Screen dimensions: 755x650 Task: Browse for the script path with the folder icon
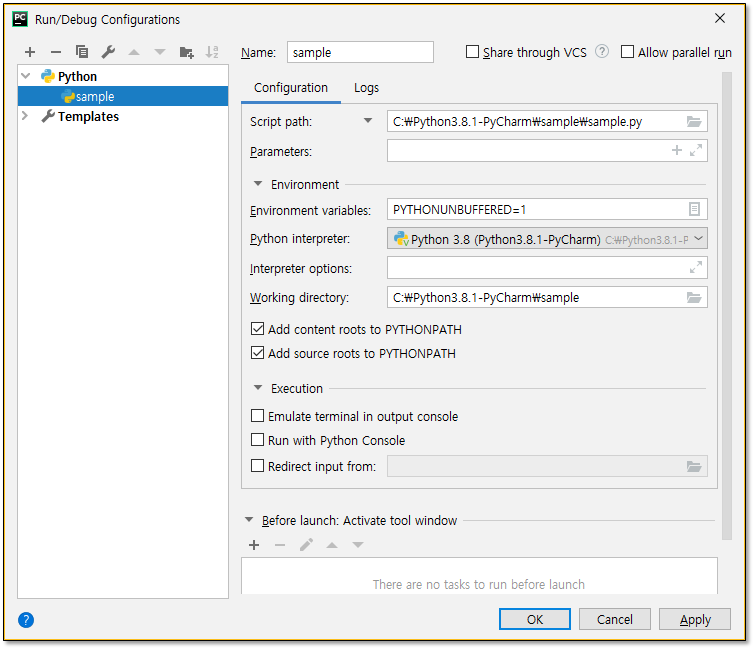[x=694, y=121]
